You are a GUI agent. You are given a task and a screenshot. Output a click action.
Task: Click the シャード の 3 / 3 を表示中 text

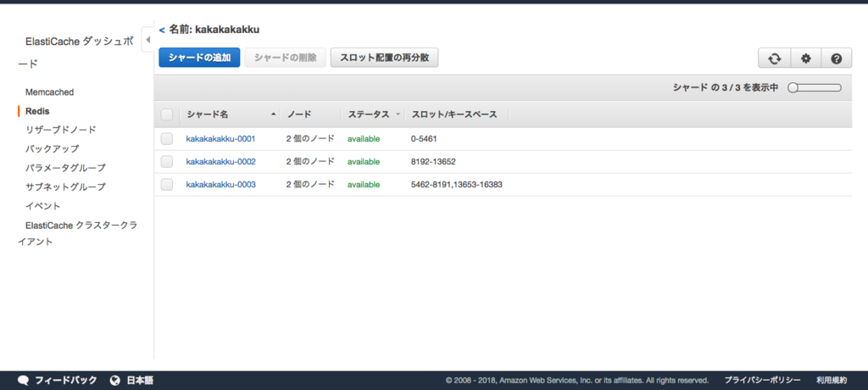coord(726,87)
